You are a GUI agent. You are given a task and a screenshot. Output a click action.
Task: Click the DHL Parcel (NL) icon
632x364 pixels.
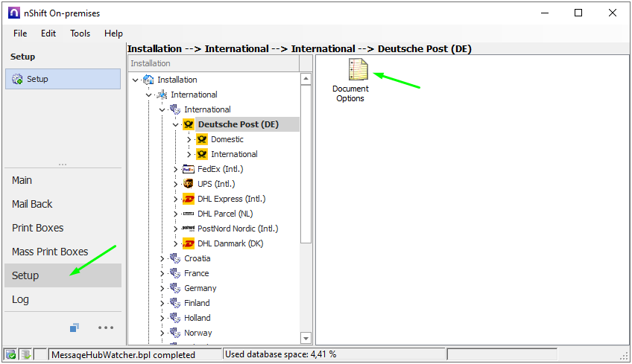pos(189,214)
